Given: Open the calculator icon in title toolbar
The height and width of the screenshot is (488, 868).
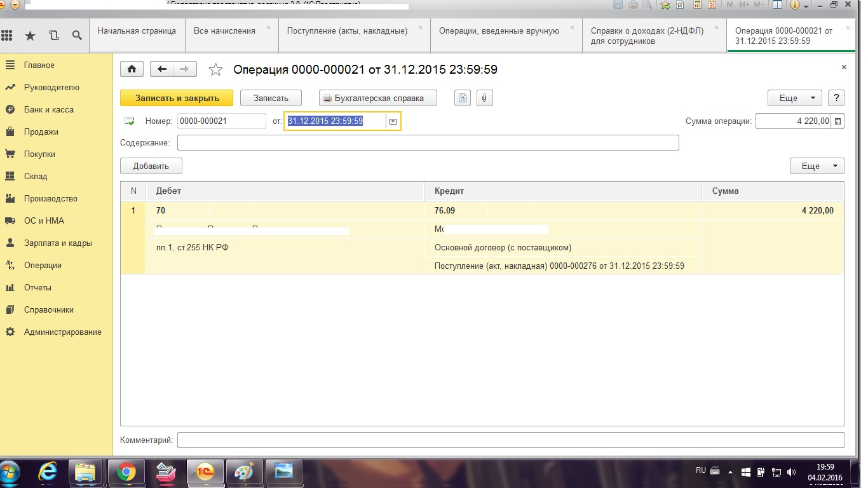Looking at the screenshot, I should click(x=697, y=5).
